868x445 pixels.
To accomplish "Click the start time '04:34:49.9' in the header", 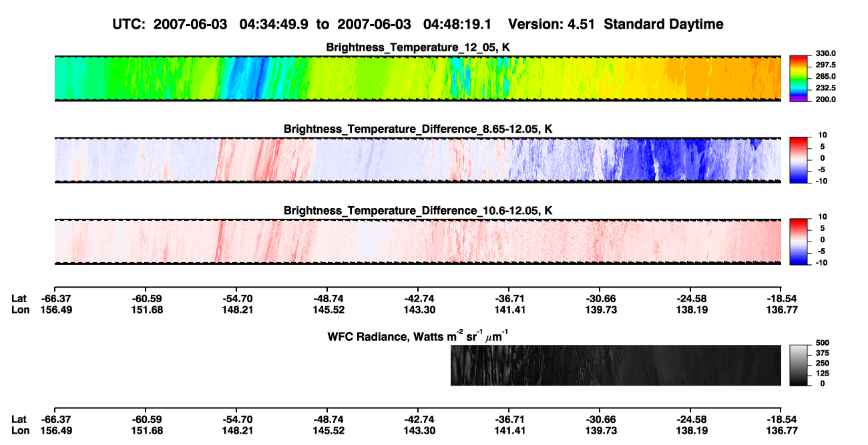I will click(274, 24).
